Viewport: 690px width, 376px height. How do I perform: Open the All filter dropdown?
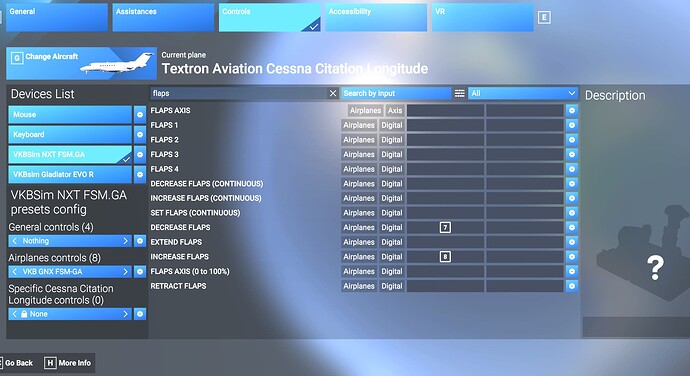523,93
